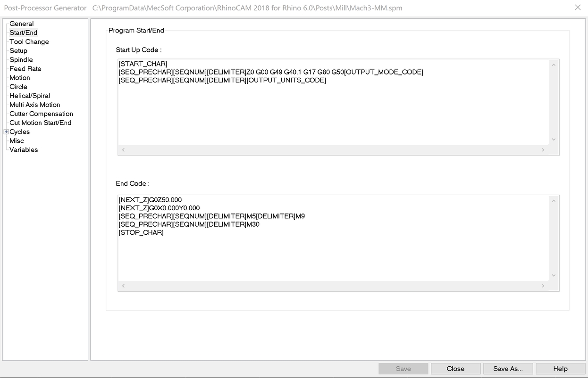Open the Tool Change section
Viewport: 588px width, 378px height.
click(29, 41)
